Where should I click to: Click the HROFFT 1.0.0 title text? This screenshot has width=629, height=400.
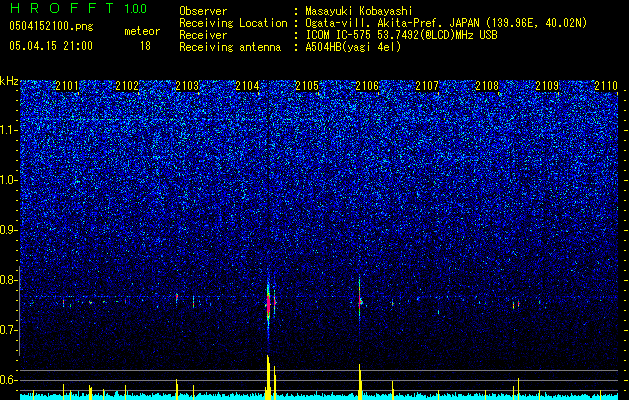coord(78,8)
